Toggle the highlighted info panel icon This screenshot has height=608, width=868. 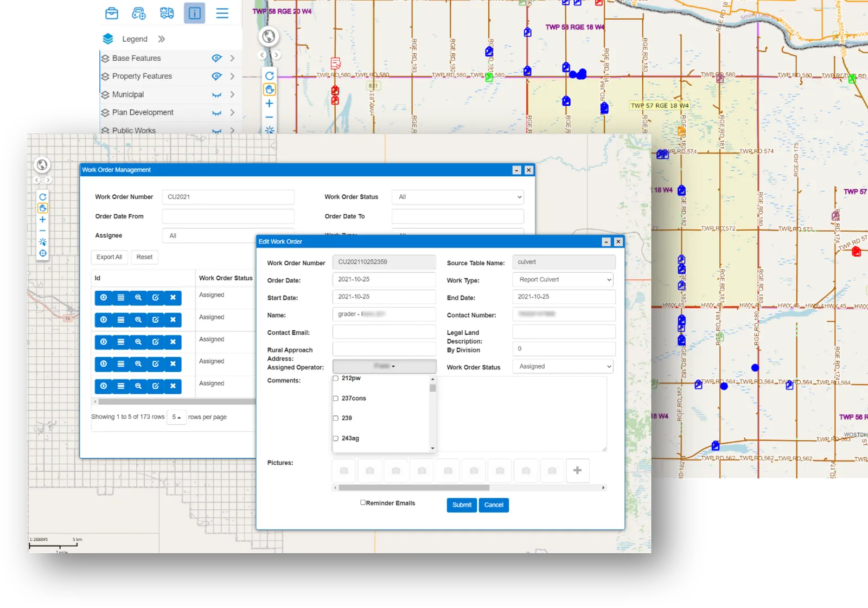194,13
